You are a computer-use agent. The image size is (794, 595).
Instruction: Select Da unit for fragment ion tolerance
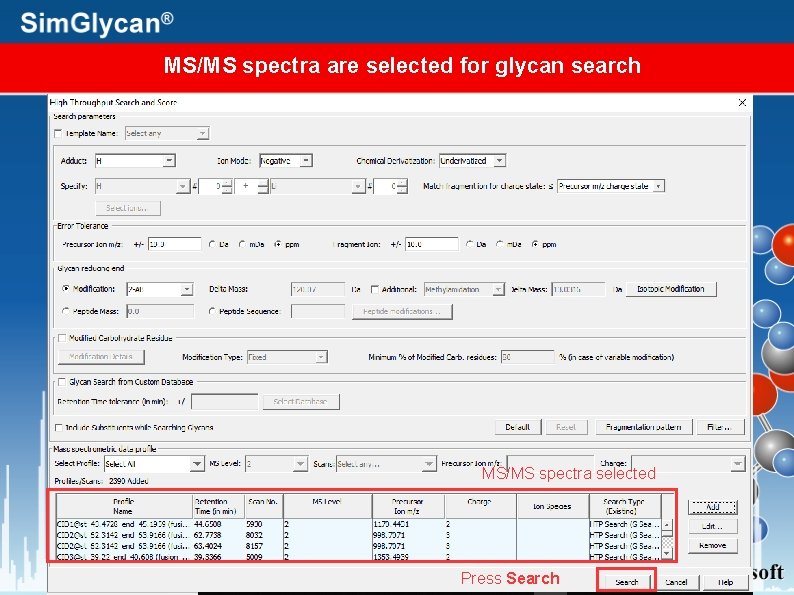click(469, 244)
